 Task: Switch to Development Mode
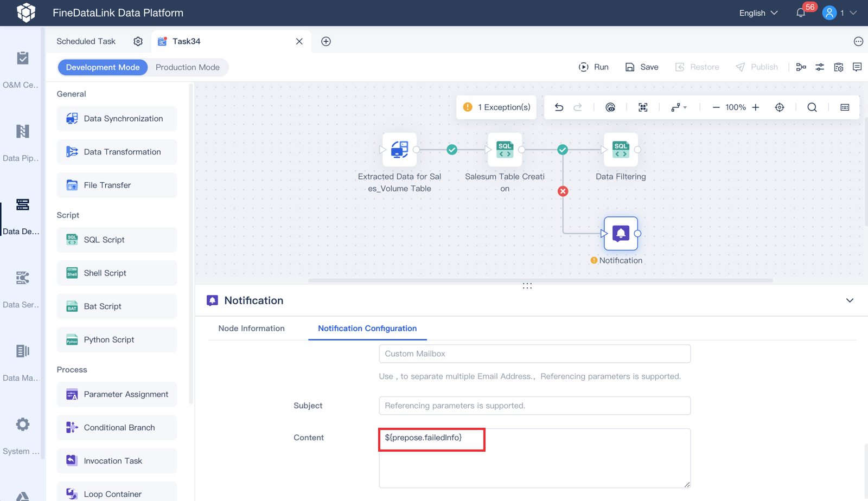pos(103,67)
